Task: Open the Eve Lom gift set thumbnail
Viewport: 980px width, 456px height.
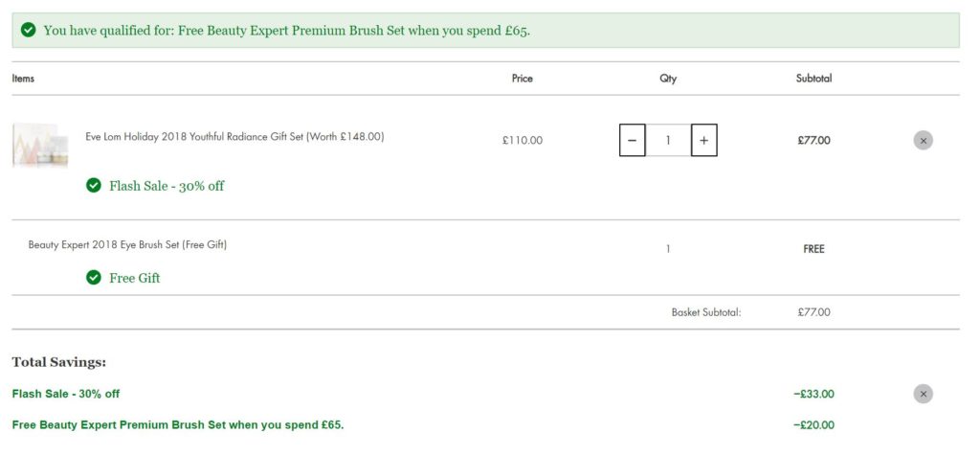Action: pyautogui.click(x=39, y=145)
